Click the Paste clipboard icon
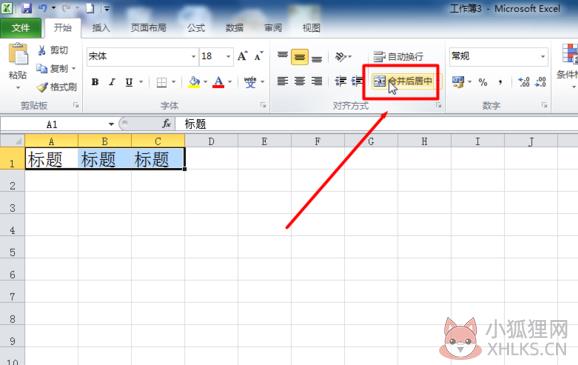This screenshot has height=365, width=578. tap(18, 54)
